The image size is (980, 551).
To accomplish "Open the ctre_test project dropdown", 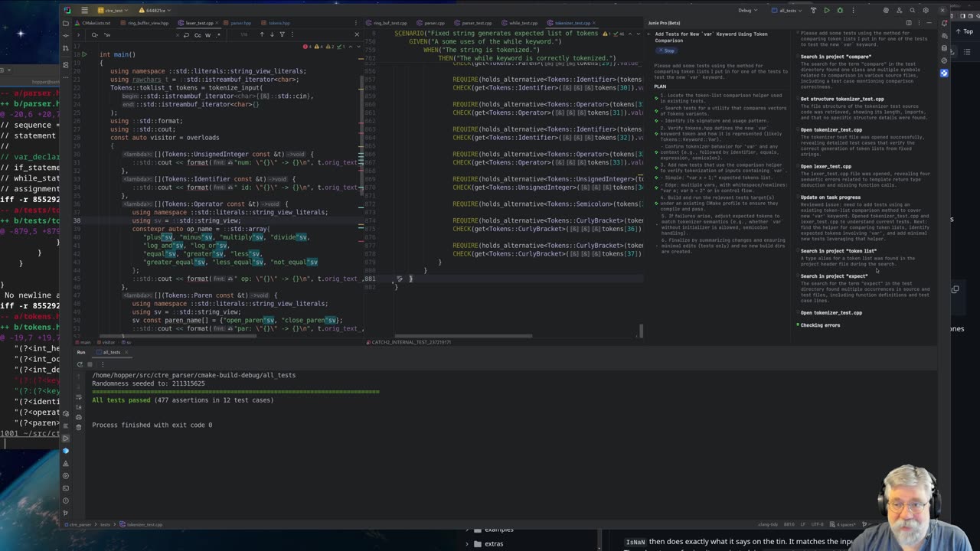I will pos(112,11).
